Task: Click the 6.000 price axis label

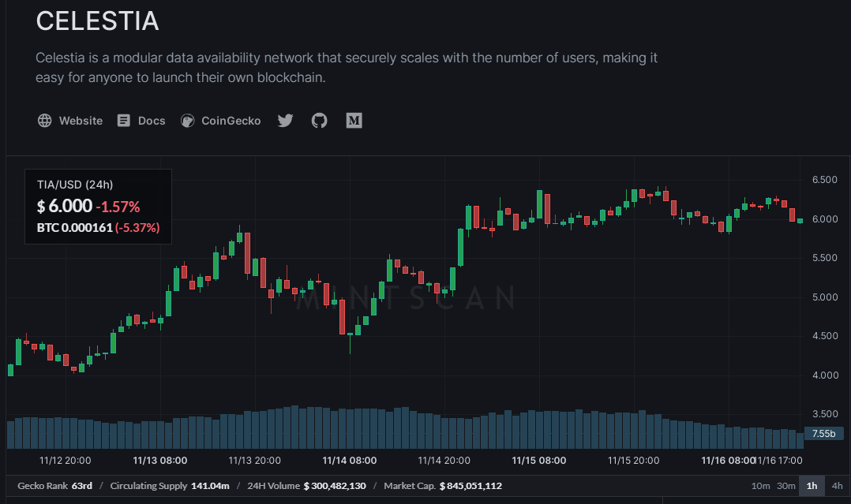Action: pyautogui.click(x=824, y=219)
